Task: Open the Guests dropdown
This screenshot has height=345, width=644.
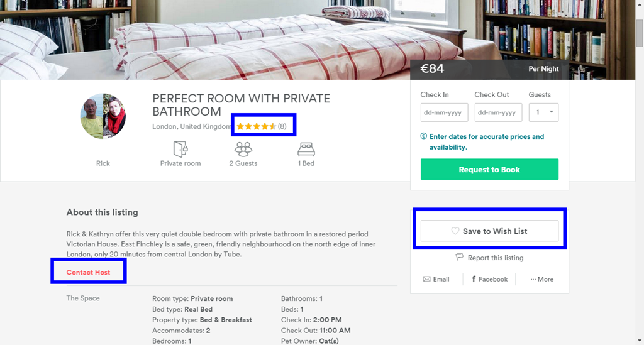Action: tap(543, 112)
